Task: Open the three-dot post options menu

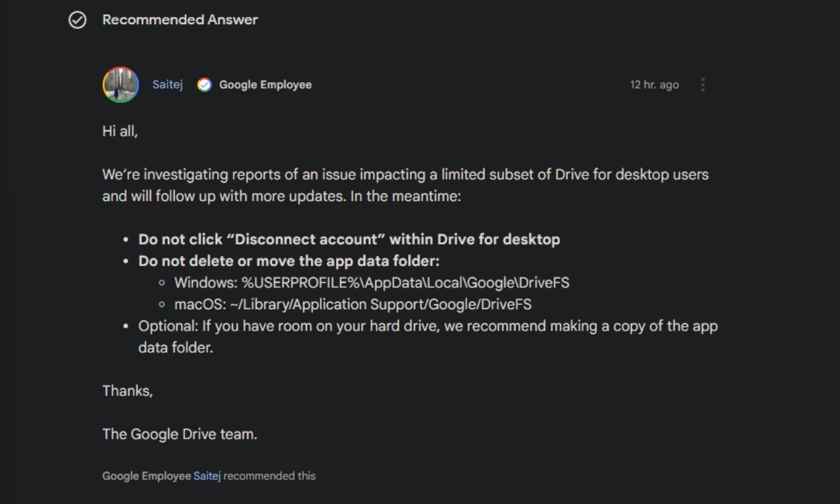Action: [703, 85]
